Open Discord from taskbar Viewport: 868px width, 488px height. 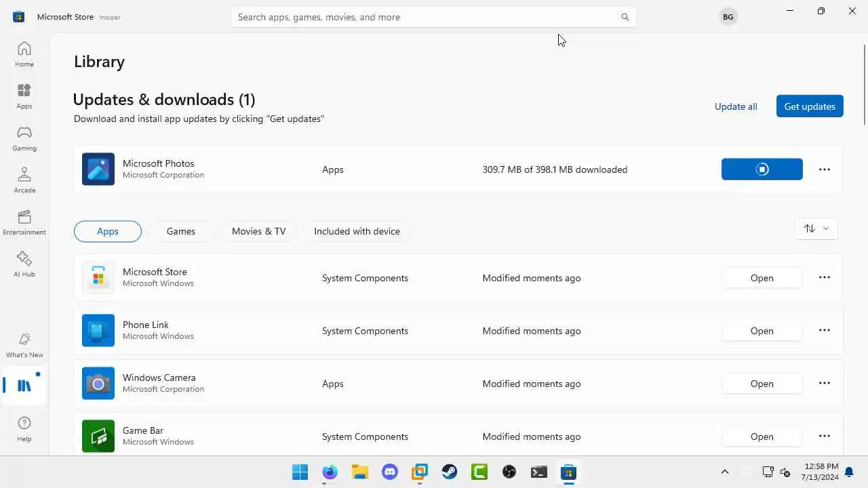389,472
